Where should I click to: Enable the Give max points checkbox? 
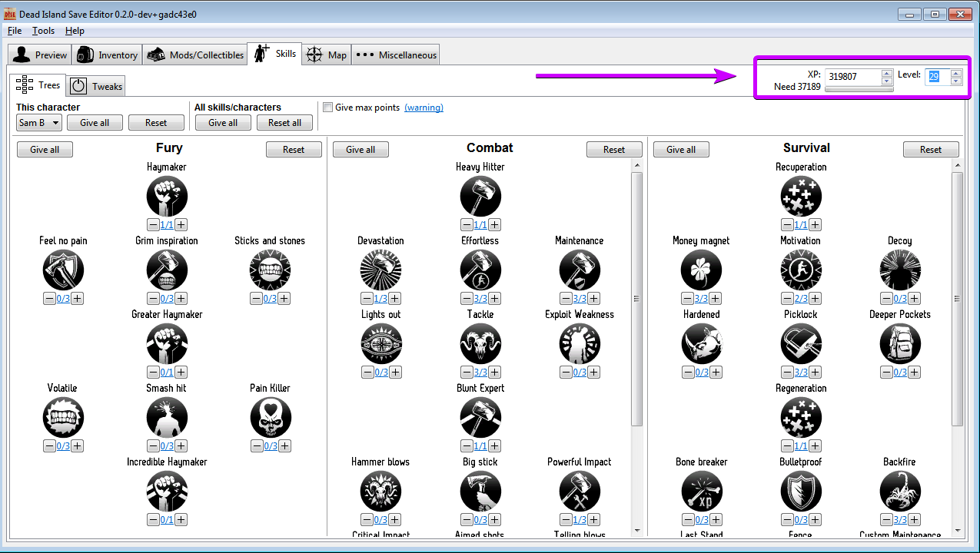(328, 108)
